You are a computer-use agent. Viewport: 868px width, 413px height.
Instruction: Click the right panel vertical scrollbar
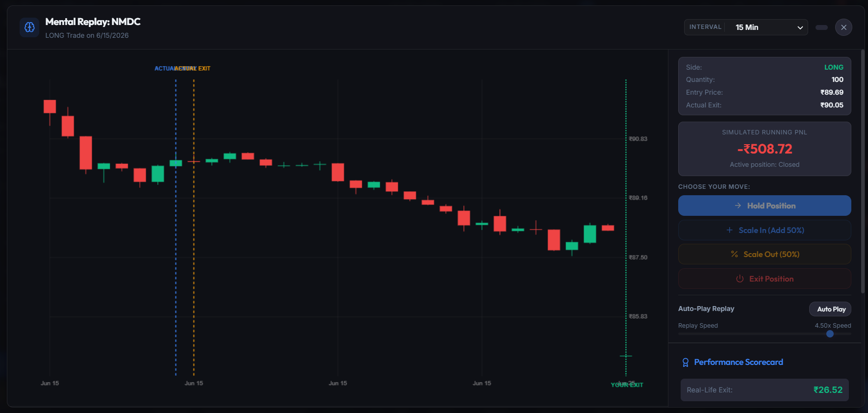(x=863, y=172)
